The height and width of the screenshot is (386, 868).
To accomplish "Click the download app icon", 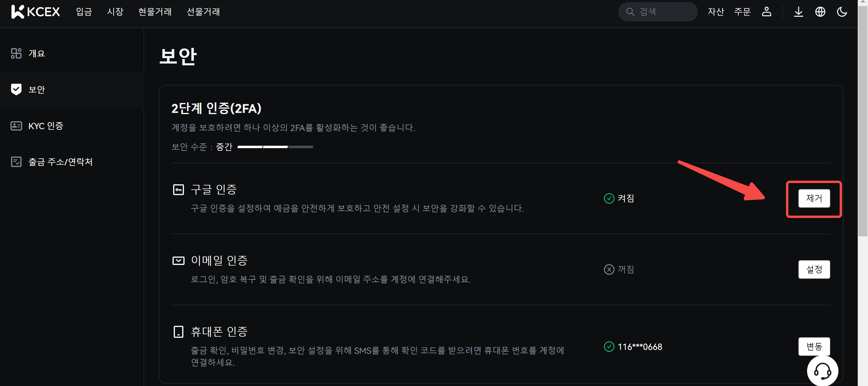I will tap(798, 12).
